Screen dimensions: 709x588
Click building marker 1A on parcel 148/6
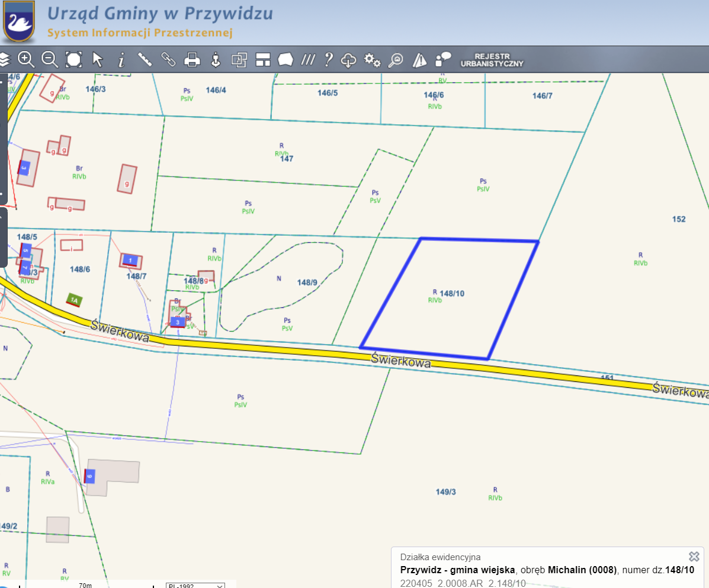[74, 300]
